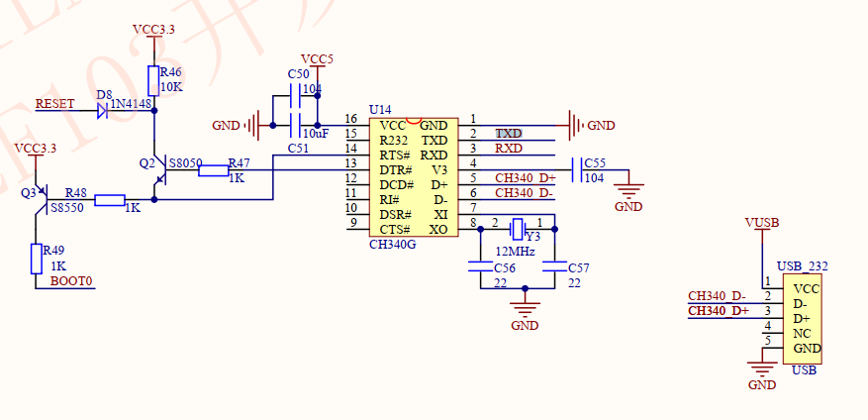Select the Y3 crystal symbol

coord(518,228)
